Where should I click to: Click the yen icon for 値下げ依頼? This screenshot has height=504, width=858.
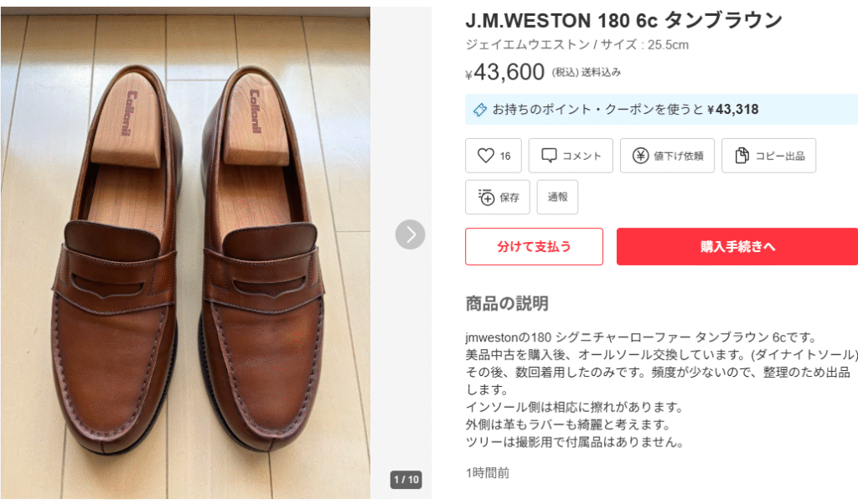tap(641, 156)
